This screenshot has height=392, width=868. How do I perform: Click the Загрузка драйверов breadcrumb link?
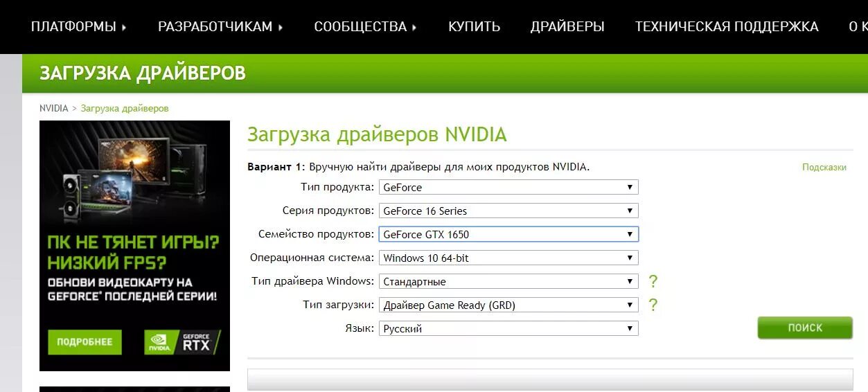[125, 109]
